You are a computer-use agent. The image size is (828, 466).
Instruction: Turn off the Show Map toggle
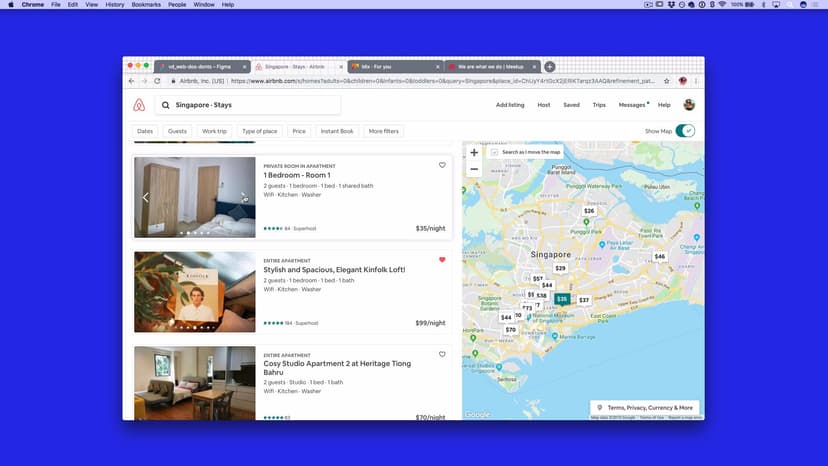pyautogui.click(x=685, y=131)
